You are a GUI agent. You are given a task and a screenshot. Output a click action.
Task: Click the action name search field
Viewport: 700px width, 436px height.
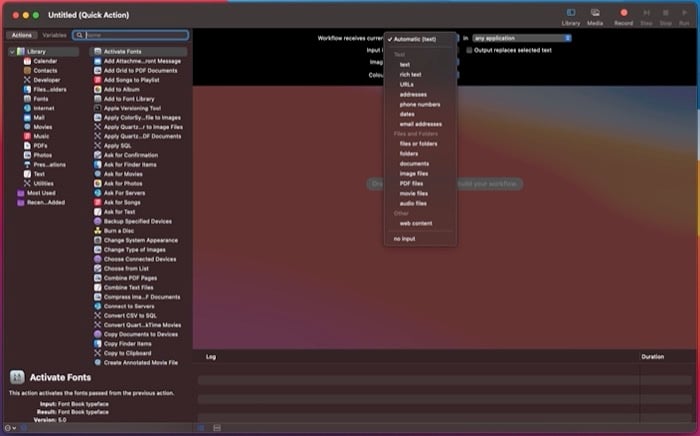tap(130, 35)
